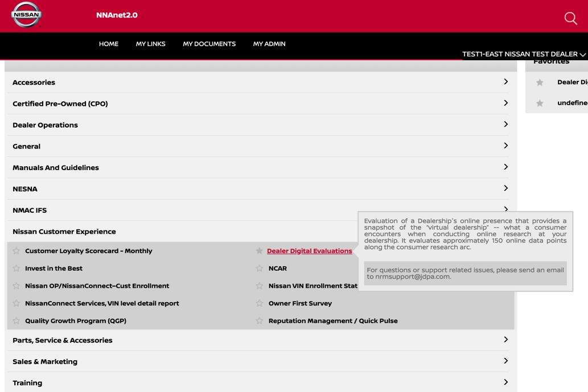Open the undefined favorite entry
Image resolution: width=588 pixels, height=392 pixels.
572,102
